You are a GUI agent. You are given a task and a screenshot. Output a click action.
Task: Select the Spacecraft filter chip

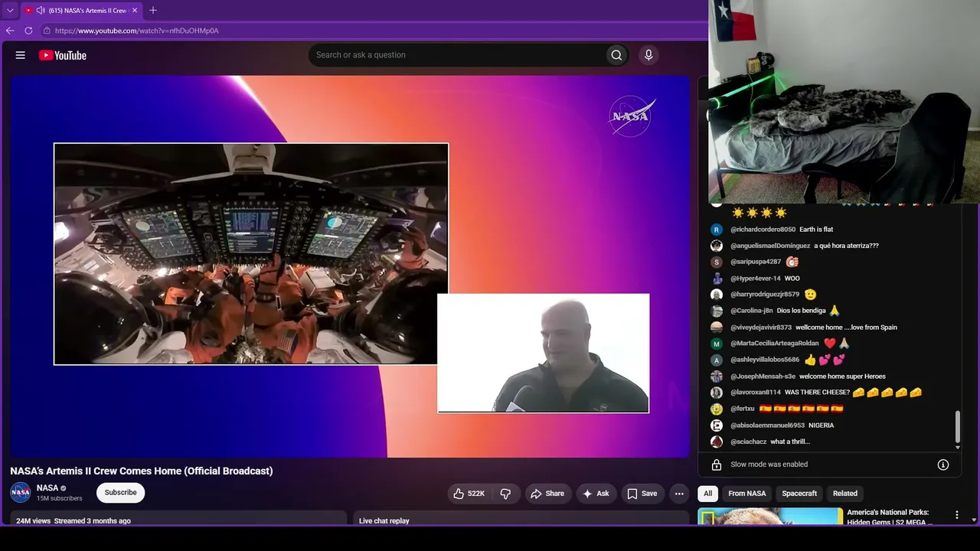tap(799, 494)
